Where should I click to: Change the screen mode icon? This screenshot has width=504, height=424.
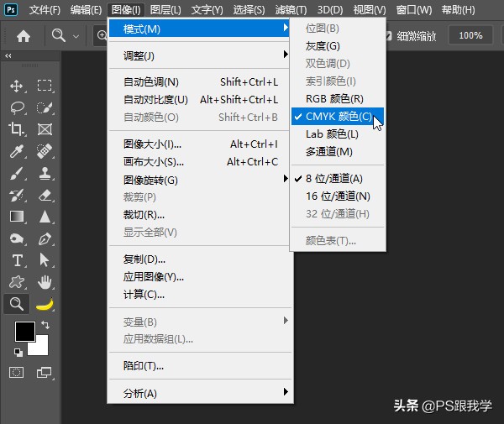pyautogui.click(x=44, y=373)
